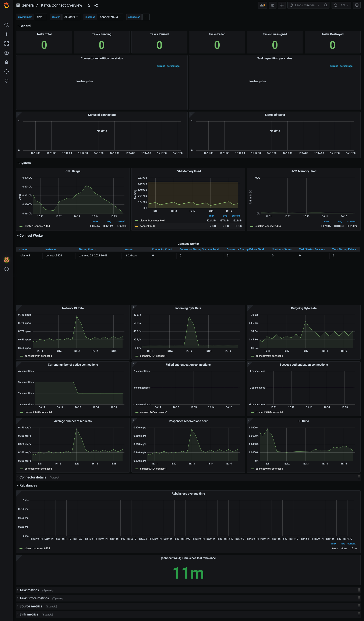Collapse the Connect Worker row
Screen dimensions: 364x621
[x=30, y=236]
